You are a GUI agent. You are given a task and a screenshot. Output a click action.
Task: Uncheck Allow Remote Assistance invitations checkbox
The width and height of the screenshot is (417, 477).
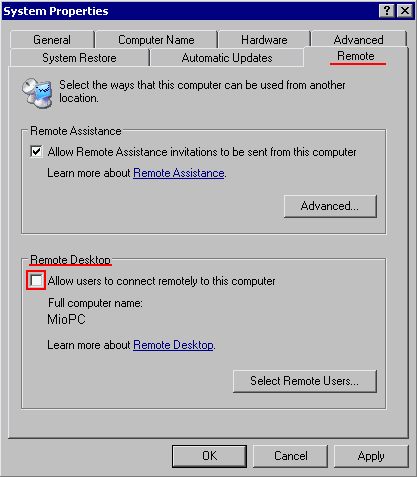(x=36, y=152)
